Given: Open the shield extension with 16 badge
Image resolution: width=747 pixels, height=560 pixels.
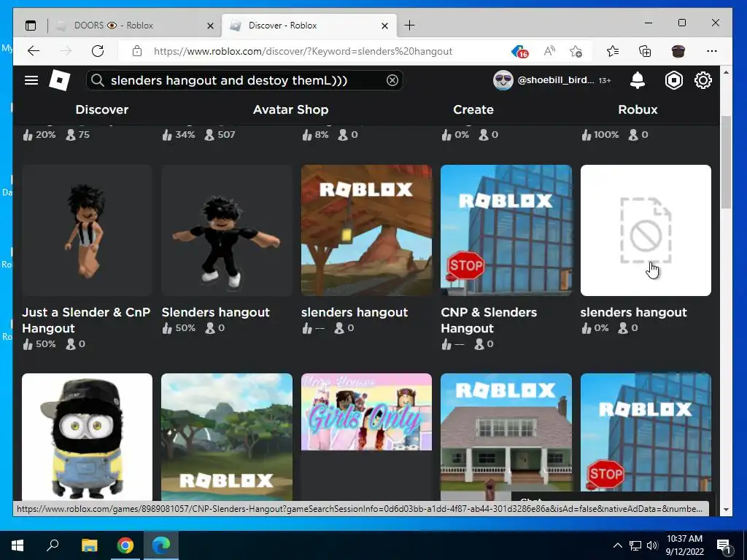Looking at the screenshot, I should pos(519,51).
